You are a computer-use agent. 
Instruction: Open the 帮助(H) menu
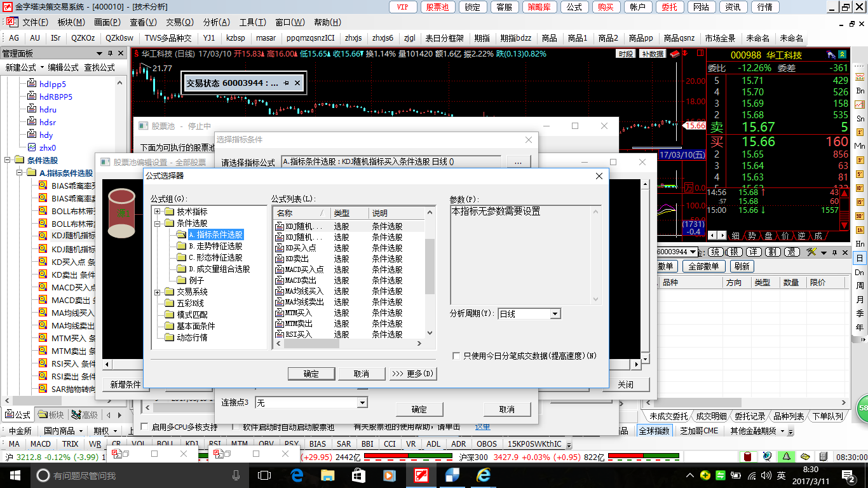pyautogui.click(x=327, y=22)
